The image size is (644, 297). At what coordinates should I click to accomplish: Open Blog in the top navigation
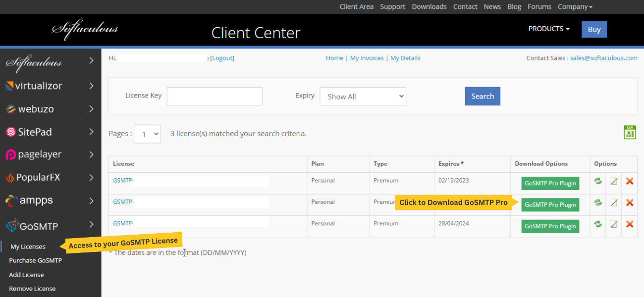[514, 7]
